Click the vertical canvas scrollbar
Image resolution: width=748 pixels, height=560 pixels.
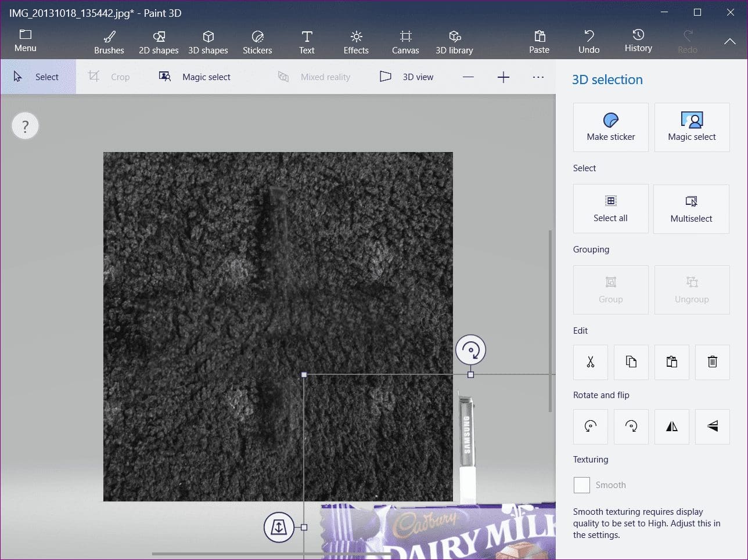[x=550, y=321]
